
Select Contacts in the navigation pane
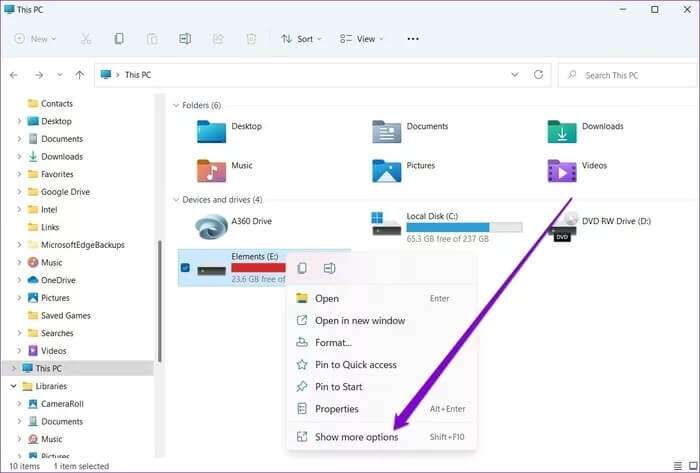(x=57, y=104)
